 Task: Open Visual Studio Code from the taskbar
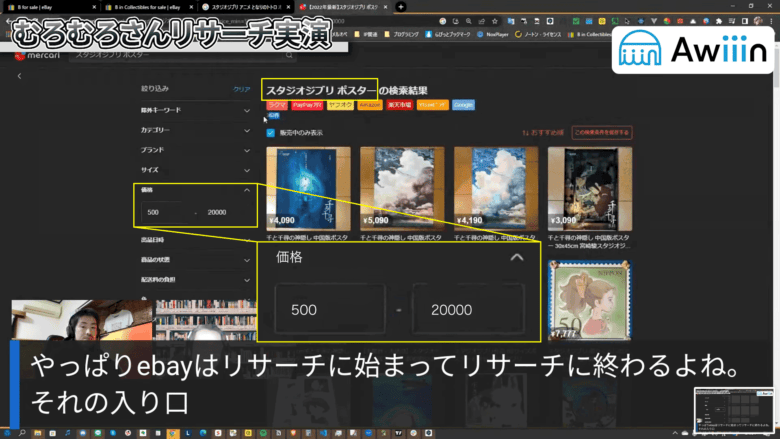(323, 433)
